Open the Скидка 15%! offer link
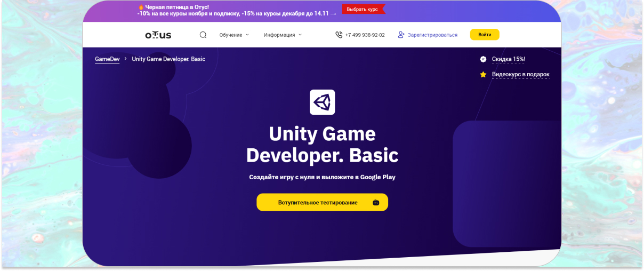The image size is (644, 271). [x=508, y=59]
